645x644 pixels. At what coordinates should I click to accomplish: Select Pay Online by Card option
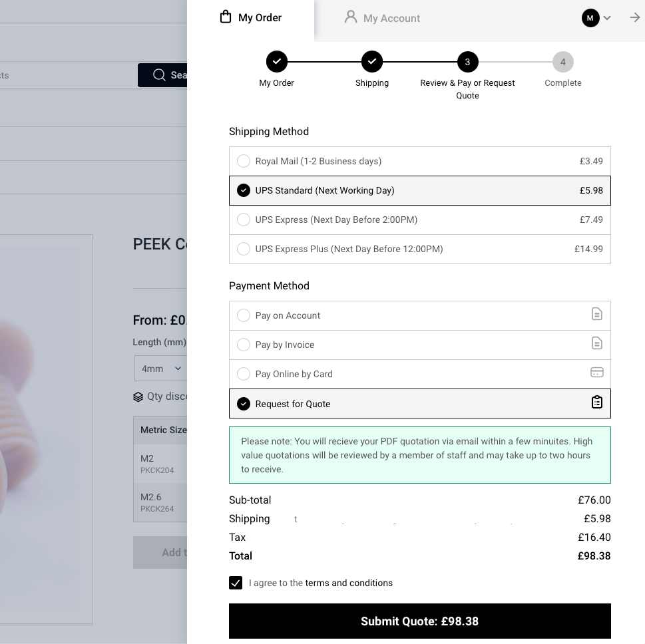[244, 374]
